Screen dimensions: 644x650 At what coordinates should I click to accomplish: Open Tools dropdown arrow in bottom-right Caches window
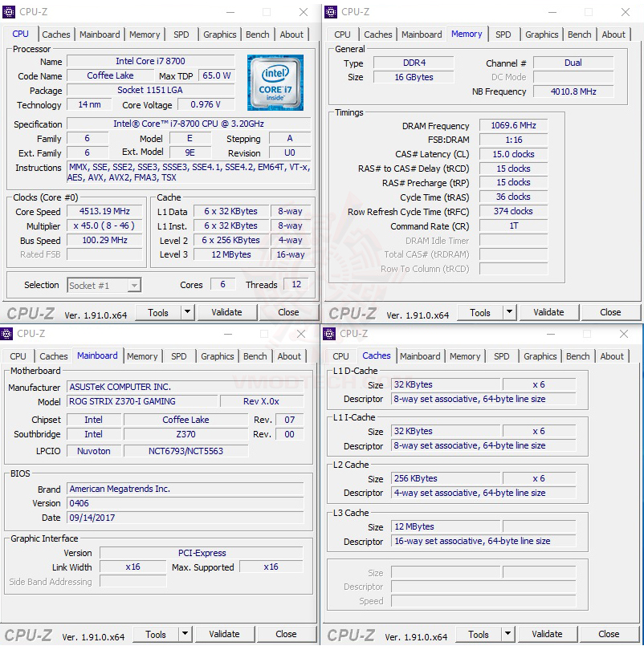507,634
